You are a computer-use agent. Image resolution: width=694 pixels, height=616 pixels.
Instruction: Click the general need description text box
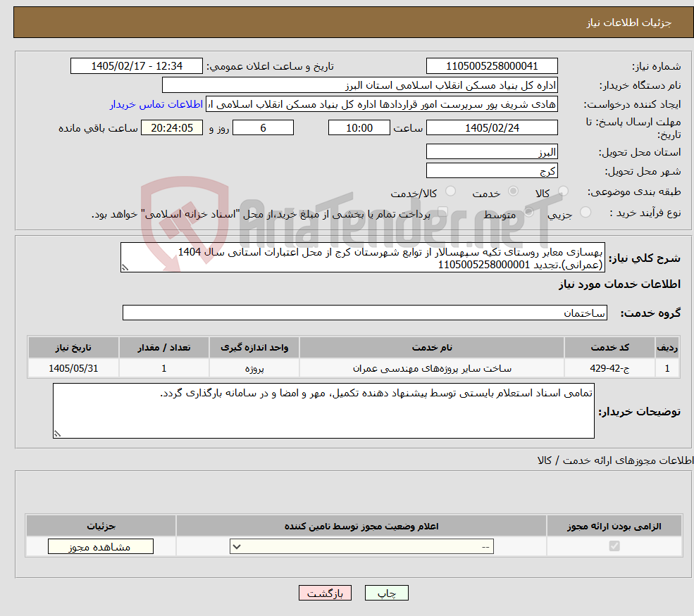click(x=362, y=258)
